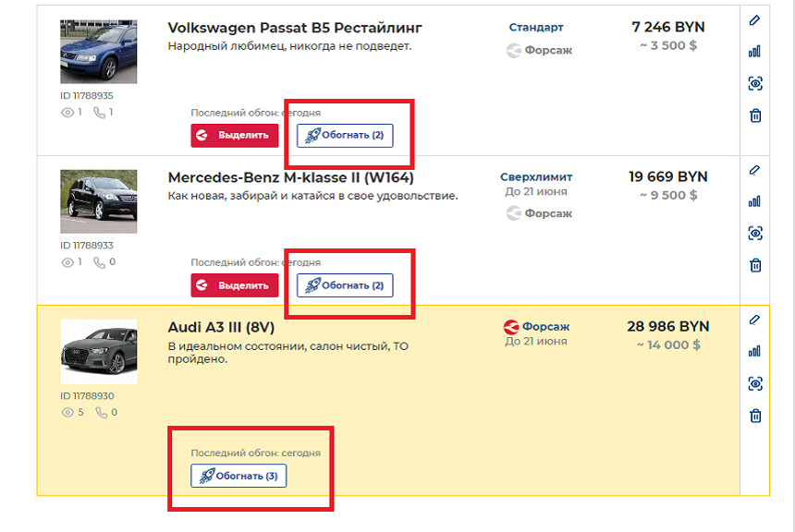Delete the Audi A3 listing with trash icon
Image resolution: width=795 pixels, height=532 pixels.
pos(755,416)
